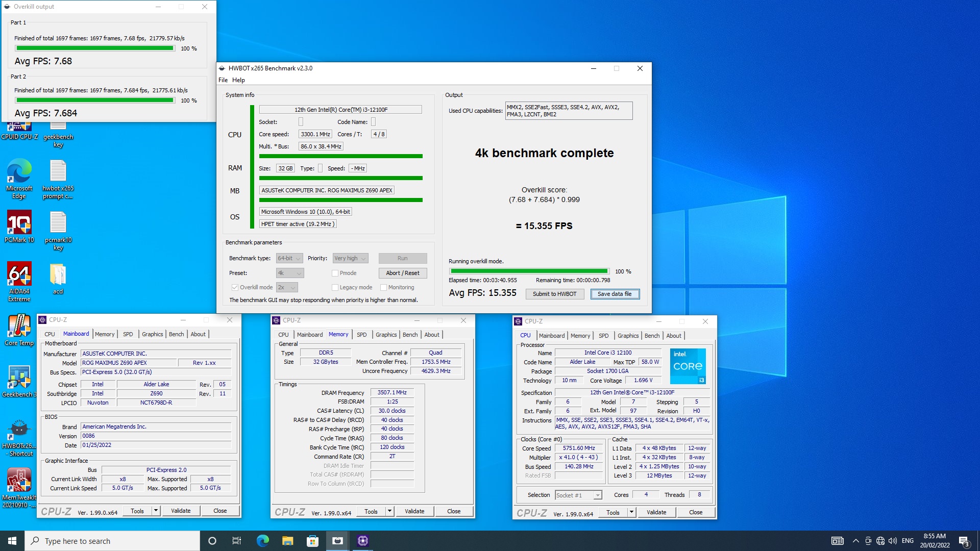The width and height of the screenshot is (980, 551).
Task: Switch to Bench tab in right CPU-Z window
Action: pos(652,336)
